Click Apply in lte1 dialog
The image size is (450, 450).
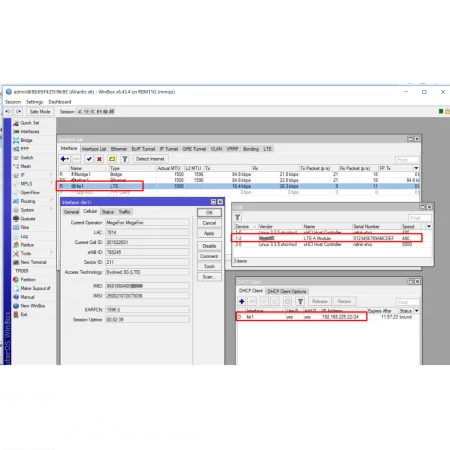click(x=209, y=233)
